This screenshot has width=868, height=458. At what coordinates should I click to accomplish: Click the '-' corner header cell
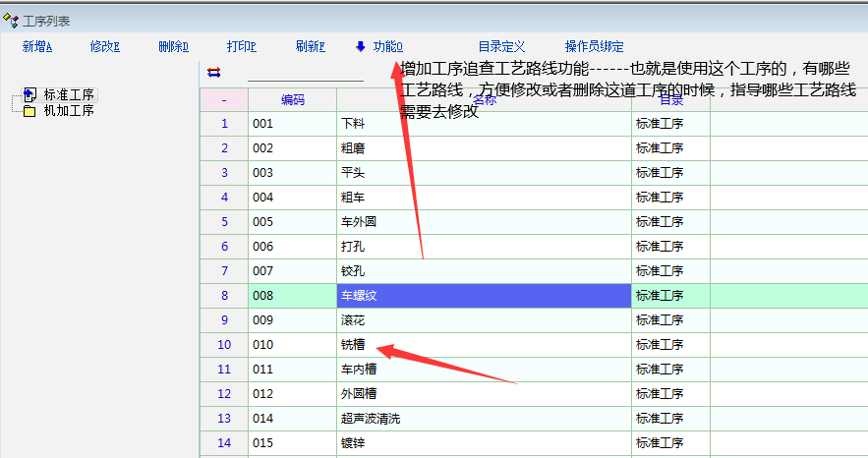click(224, 99)
